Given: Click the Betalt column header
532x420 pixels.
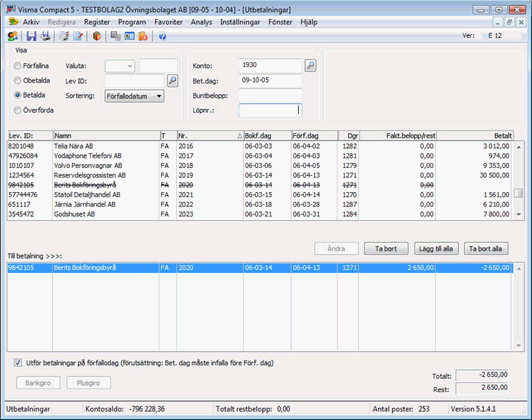Looking at the screenshot, I should (475, 136).
